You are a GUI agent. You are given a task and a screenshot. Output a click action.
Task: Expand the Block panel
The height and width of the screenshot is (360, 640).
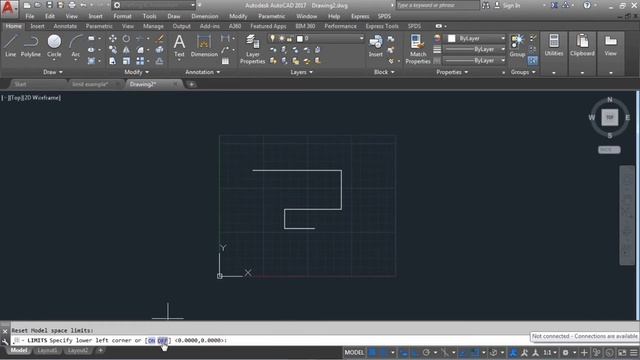click(384, 72)
